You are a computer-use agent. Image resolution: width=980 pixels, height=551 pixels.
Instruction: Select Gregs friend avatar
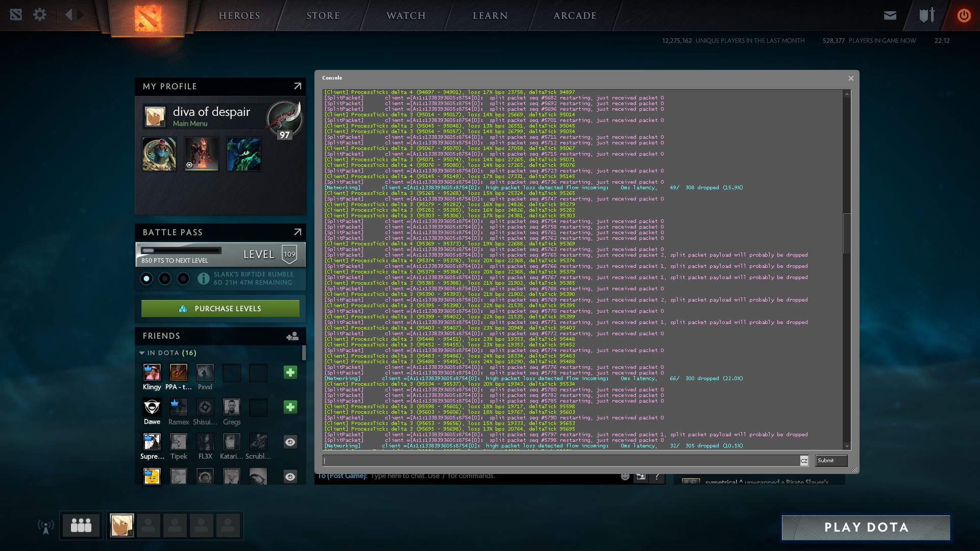232,407
